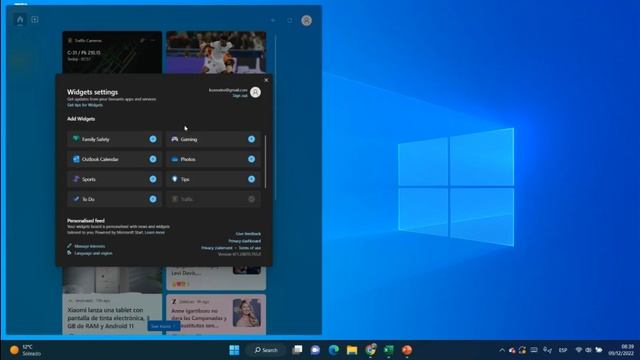
Task: Click the Photos label
Action: point(188,159)
